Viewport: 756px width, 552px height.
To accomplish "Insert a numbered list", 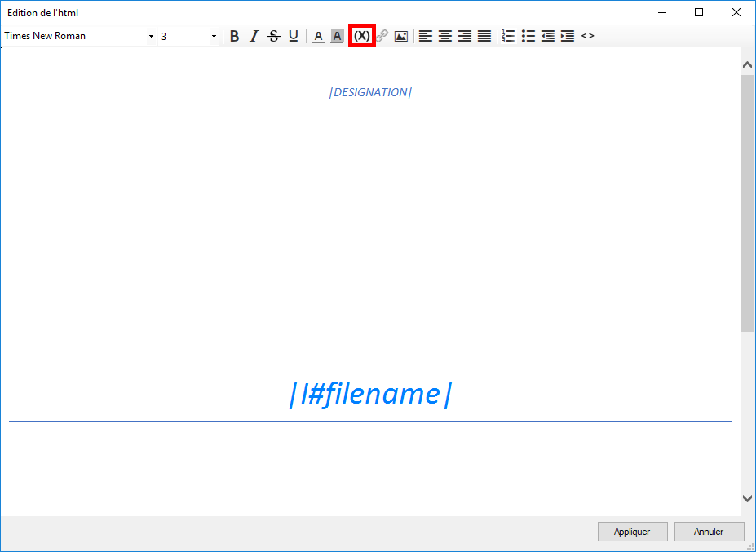I will [x=508, y=36].
